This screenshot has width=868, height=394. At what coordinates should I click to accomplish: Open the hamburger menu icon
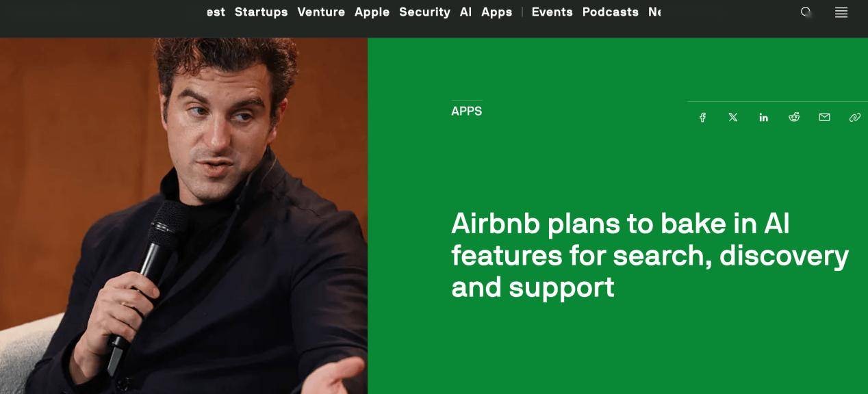tap(841, 12)
